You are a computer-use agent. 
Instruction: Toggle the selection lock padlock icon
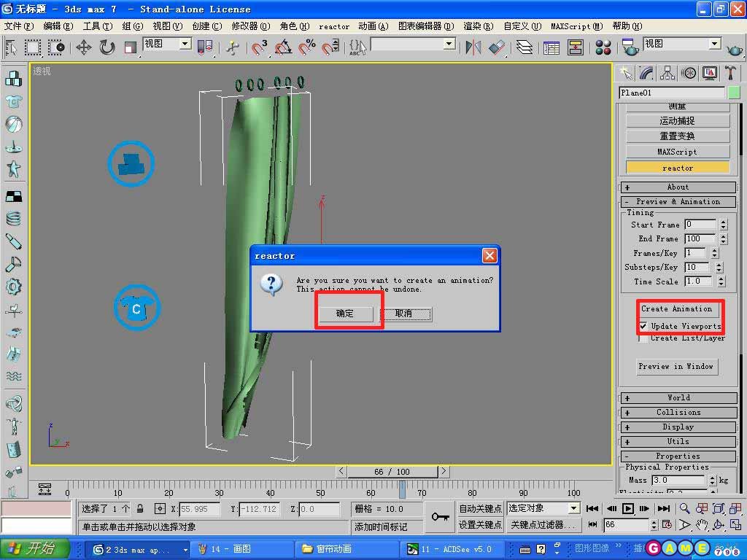(140, 509)
